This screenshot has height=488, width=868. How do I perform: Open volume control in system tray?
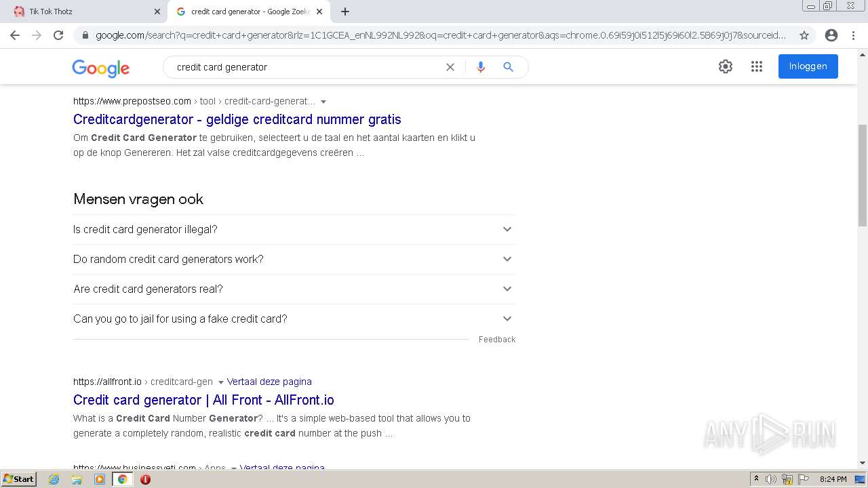click(x=771, y=479)
